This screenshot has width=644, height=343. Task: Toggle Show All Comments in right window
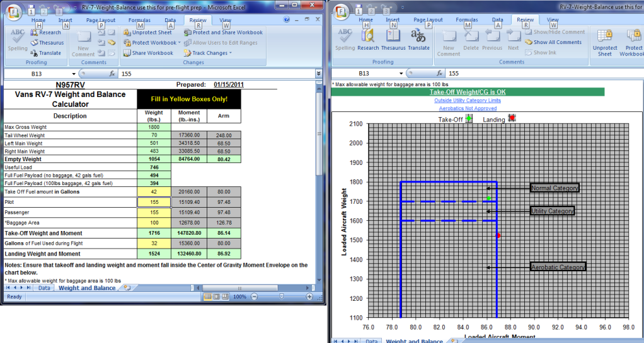point(553,42)
